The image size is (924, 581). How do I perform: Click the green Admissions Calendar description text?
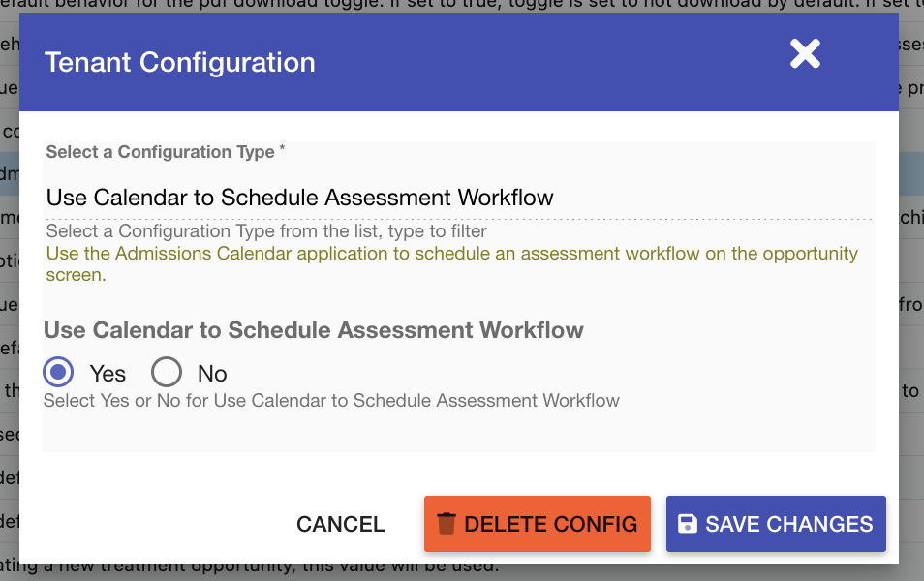coord(451,254)
